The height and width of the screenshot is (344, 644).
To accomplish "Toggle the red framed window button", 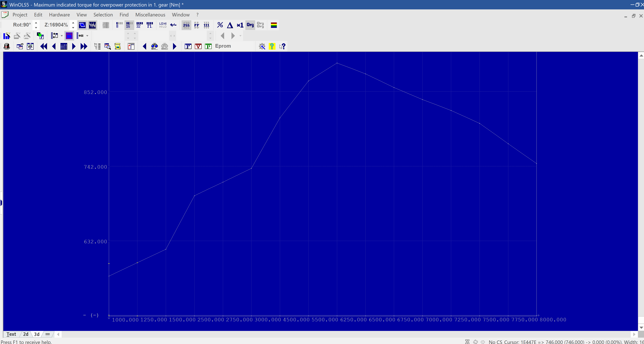I will pyautogui.click(x=69, y=36).
